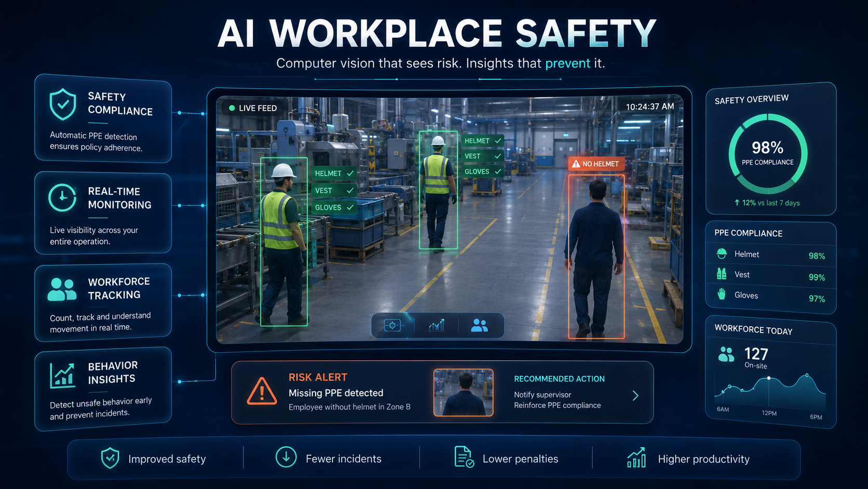The height and width of the screenshot is (489, 868).
Task: Click left worker's HELMET check tag
Action: pyautogui.click(x=334, y=174)
